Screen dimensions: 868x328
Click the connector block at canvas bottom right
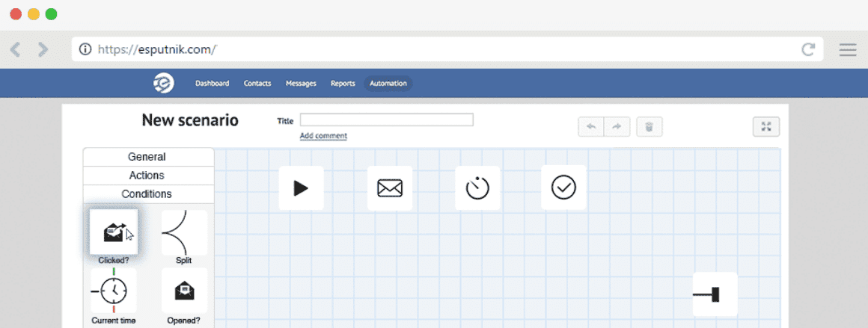(x=715, y=294)
